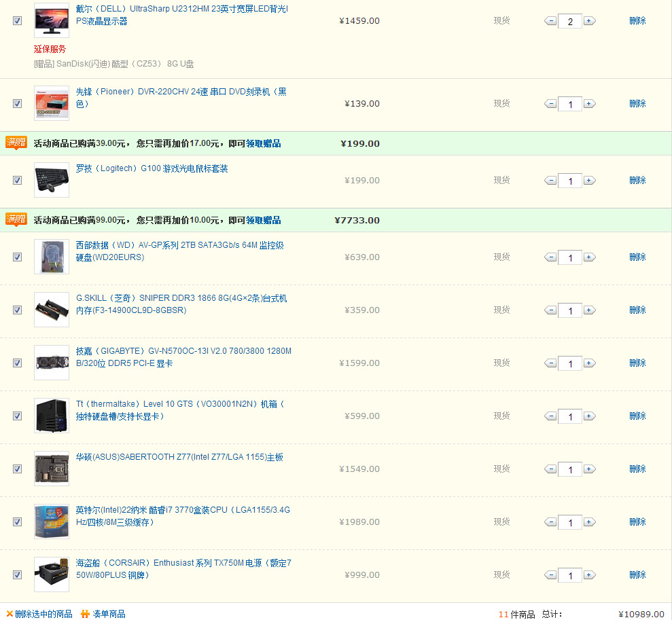Increase quantity of CORSAIR TX750M power supply
672x620 pixels.
pos(590,575)
